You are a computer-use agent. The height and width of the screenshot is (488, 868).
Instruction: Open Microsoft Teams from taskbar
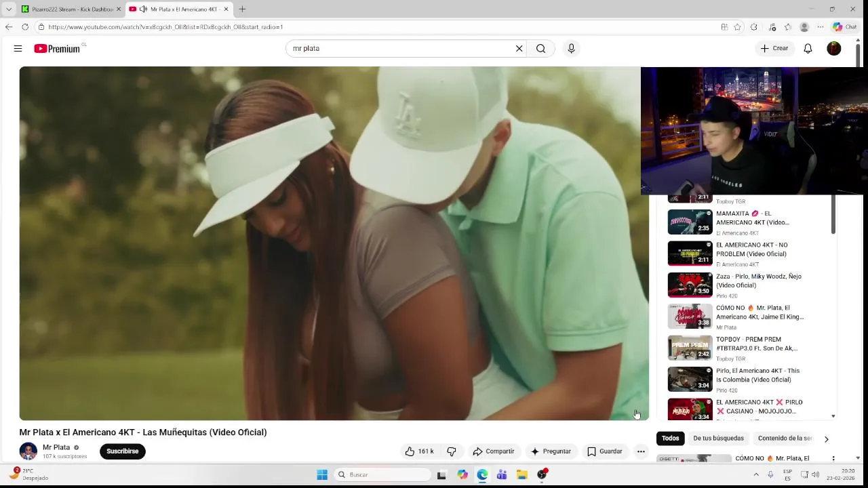[x=502, y=474]
